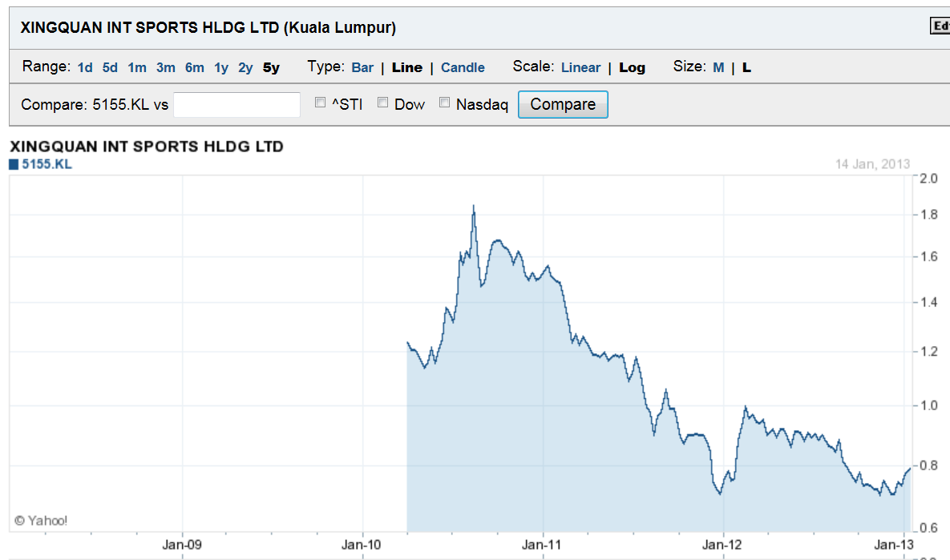Set range to 1y
950x560 pixels.
click(x=221, y=67)
